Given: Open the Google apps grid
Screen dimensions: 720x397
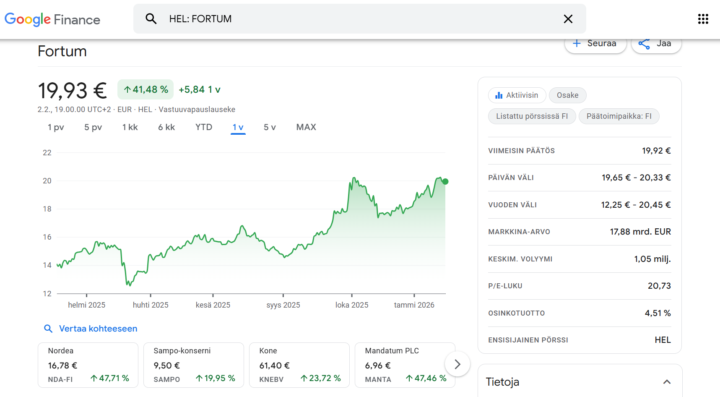Looking at the screenshot, I should pyautogui.click(x=703, y=19).
